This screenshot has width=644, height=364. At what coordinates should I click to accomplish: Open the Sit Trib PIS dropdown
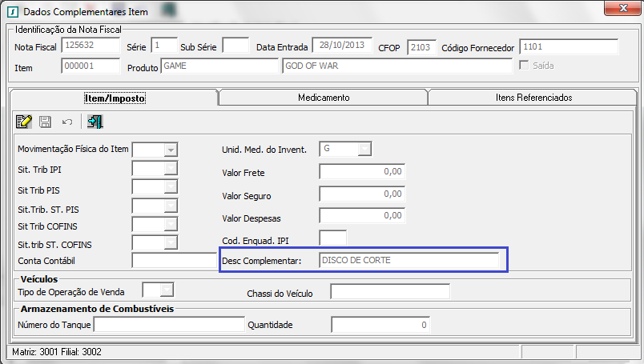click(x=171, y=187)
